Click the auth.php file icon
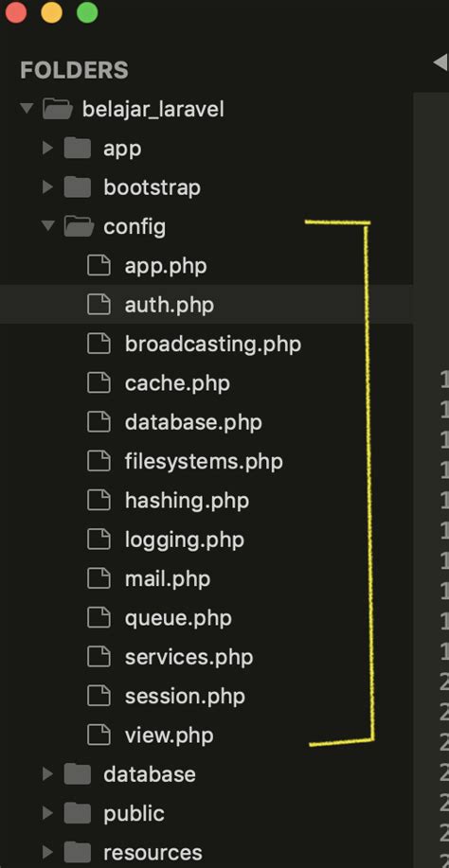This screenshot has height=868, width=449. [99, 305]
